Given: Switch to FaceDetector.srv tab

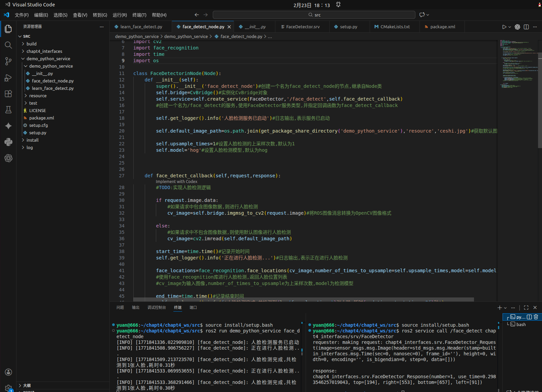Looking at the screenshot, I should point(302,27).
